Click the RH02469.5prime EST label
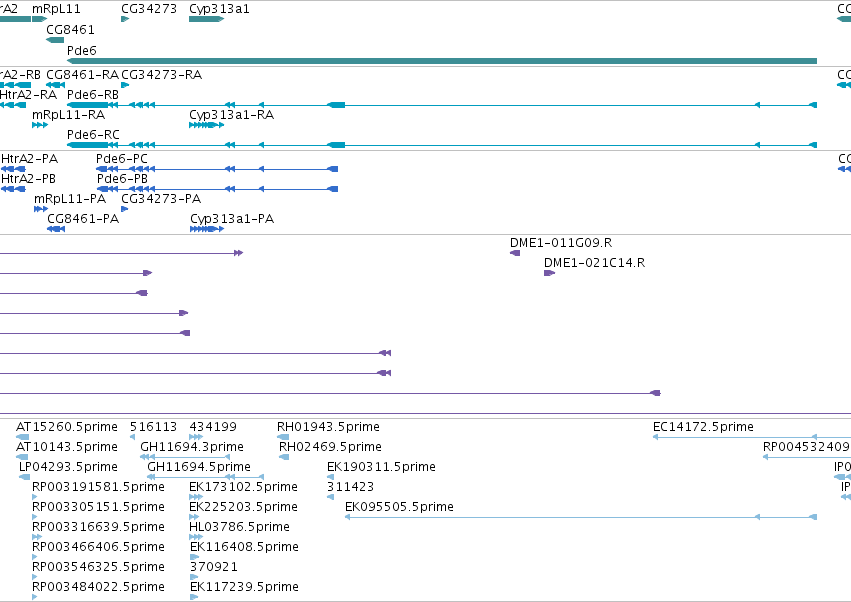851x602 pixels. coord(331,447)
